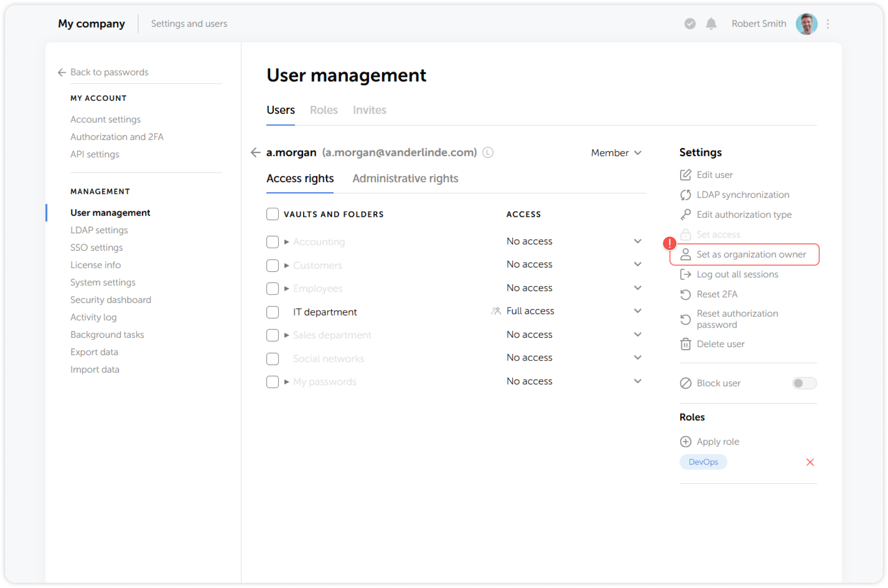The image size is (888, 588).
Task: Click the Apply role plus icon
Action: 686,441
